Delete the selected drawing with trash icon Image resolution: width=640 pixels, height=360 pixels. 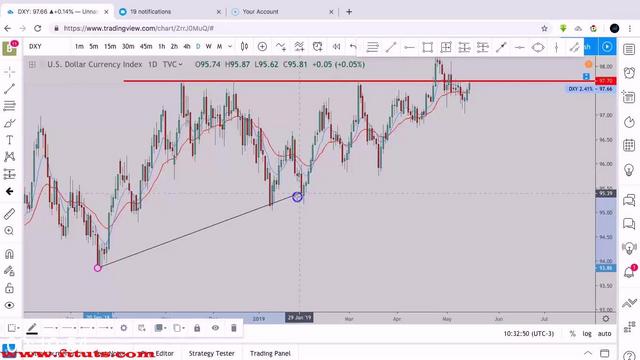click(x=233, y=328)
